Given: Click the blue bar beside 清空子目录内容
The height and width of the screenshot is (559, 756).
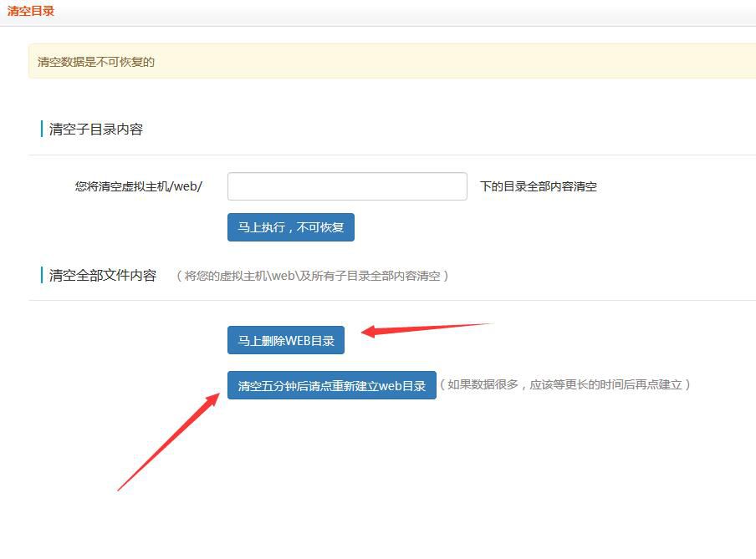Looking at the screenshot, I should click(x=41, y=129).
